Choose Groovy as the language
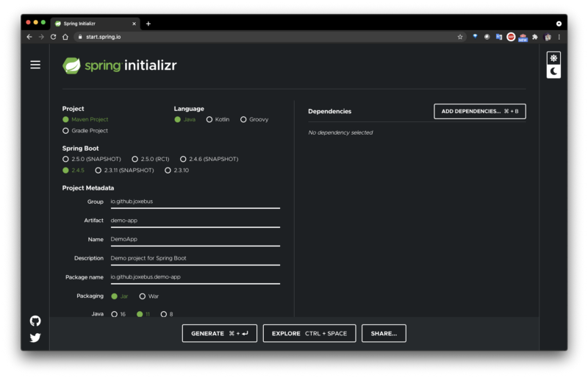The height and width of the screenshot is (378, 588). [x=254, y=119]
